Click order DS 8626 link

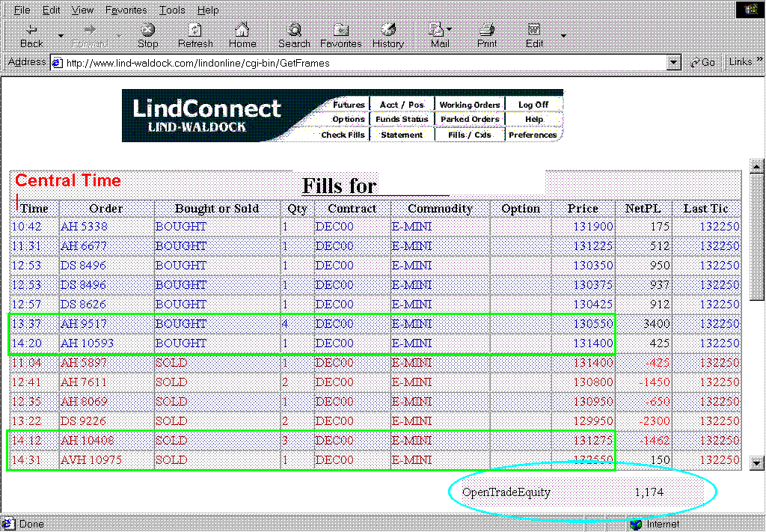point(83,305)
